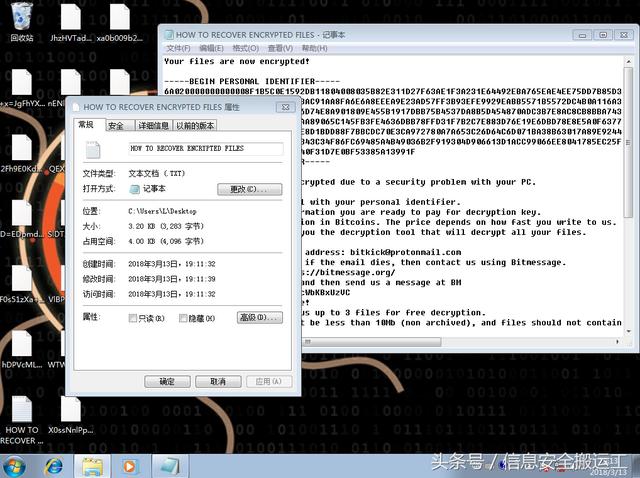
Task: Open the Recycle Bin desktop icon
Action: (x=22, y=22)
